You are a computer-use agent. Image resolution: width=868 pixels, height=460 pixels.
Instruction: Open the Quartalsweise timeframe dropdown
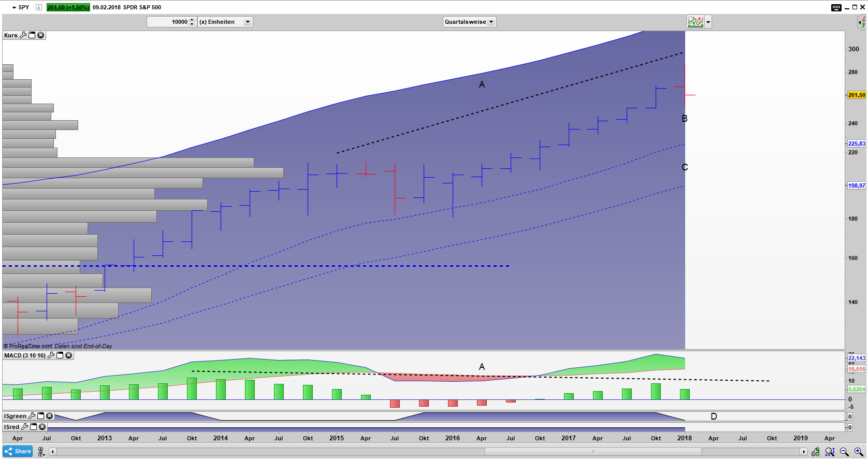tap(469, 22)
